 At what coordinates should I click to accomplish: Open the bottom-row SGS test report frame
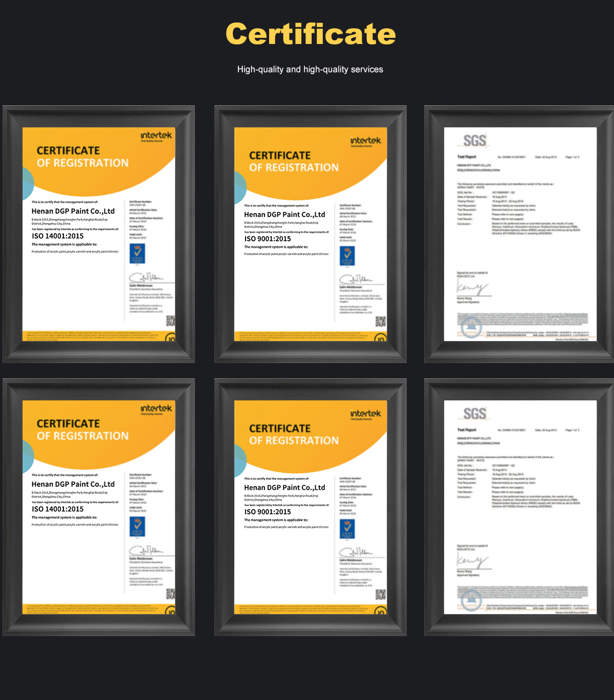[519, 507]
